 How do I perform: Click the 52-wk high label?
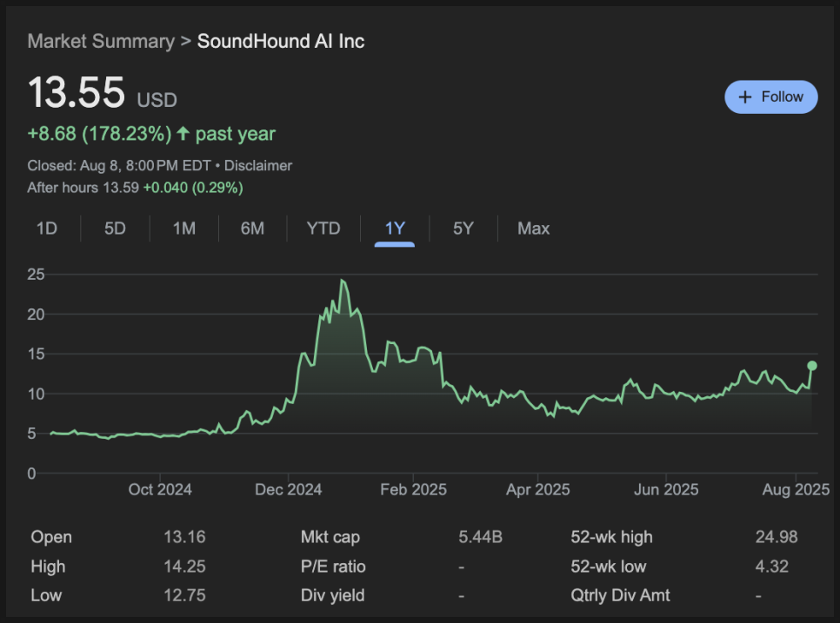[x=612, y=537]
